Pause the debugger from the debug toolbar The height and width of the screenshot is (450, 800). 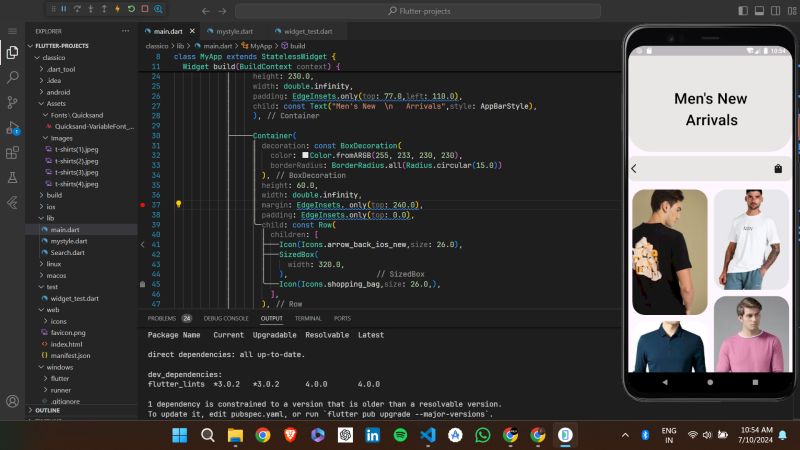coord(63,9)
